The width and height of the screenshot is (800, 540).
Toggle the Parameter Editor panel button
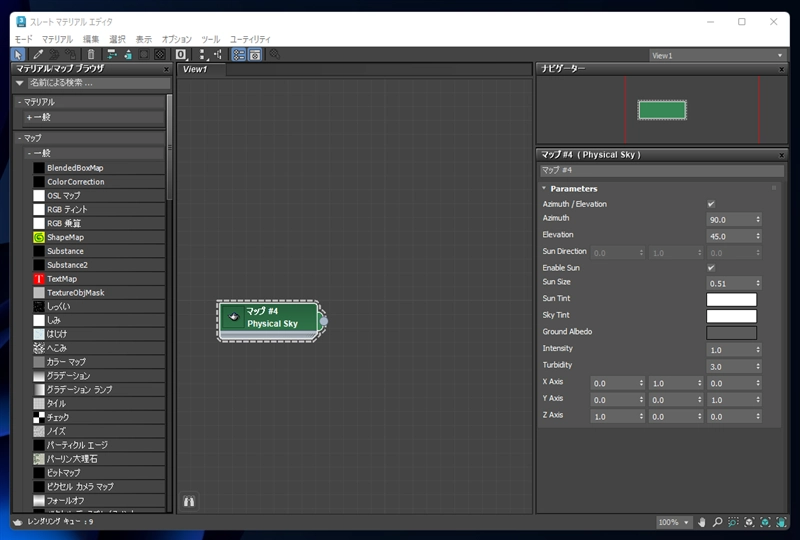pos(255,55)
